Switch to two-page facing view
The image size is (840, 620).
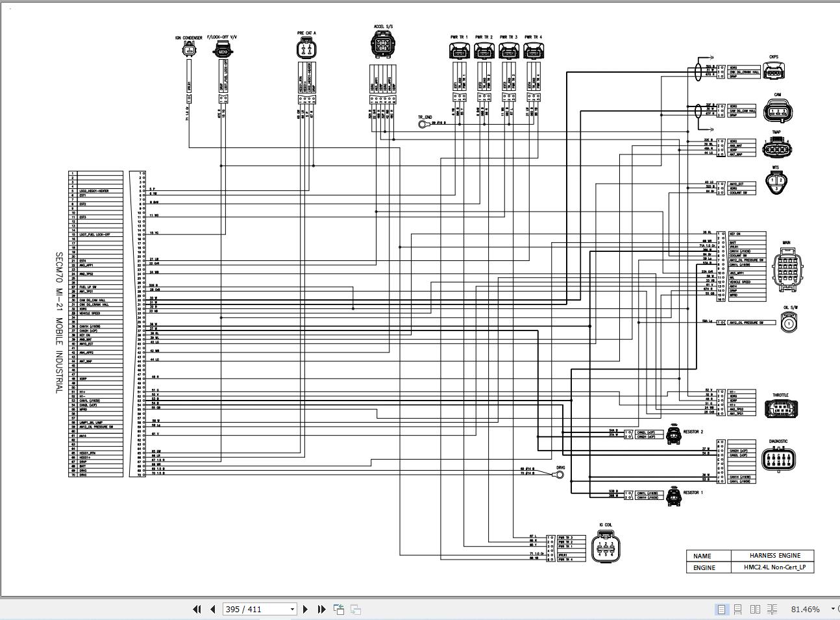click(755, 609)
